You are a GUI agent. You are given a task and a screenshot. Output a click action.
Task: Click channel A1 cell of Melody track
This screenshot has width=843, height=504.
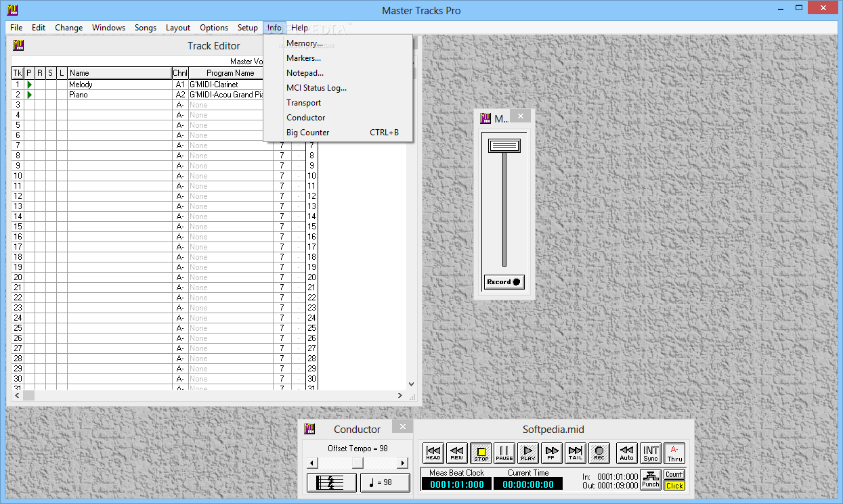pyautogui.click(x=180, y=85)
